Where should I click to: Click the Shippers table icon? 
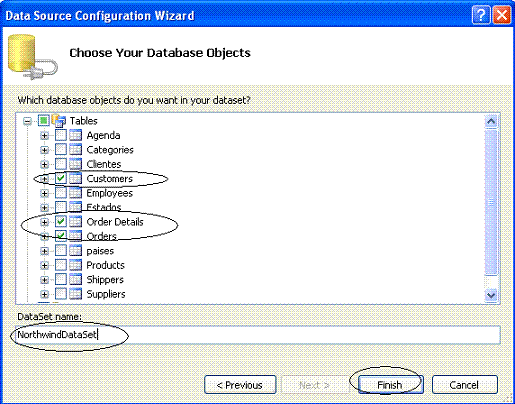click(76, 279)
